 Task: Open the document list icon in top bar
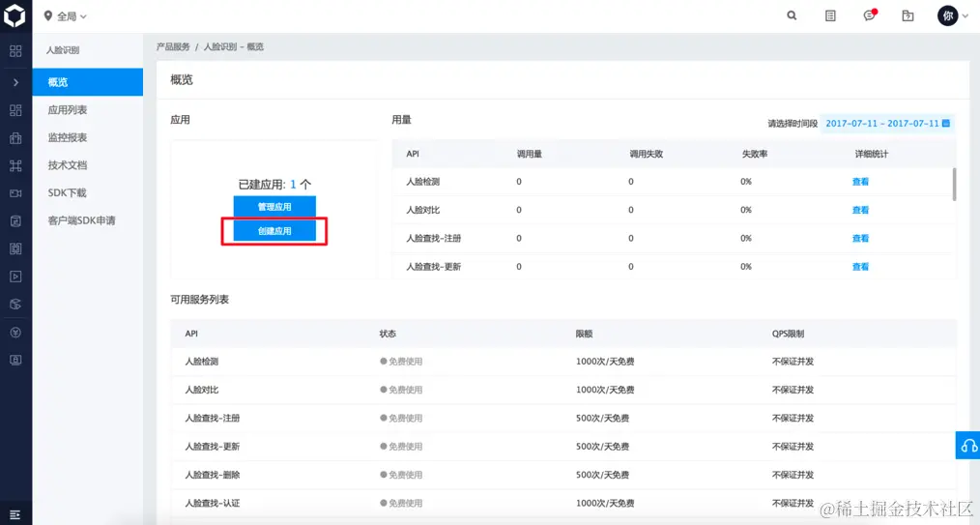[830, 15]
